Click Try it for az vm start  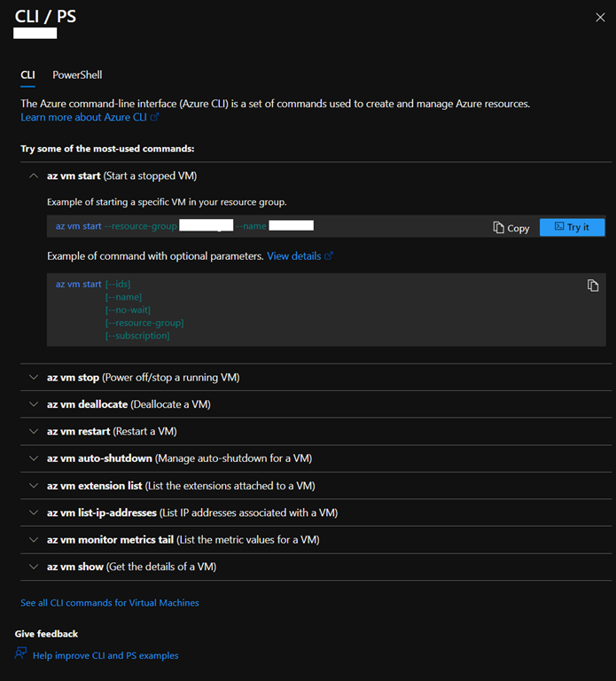click(572, 227)
